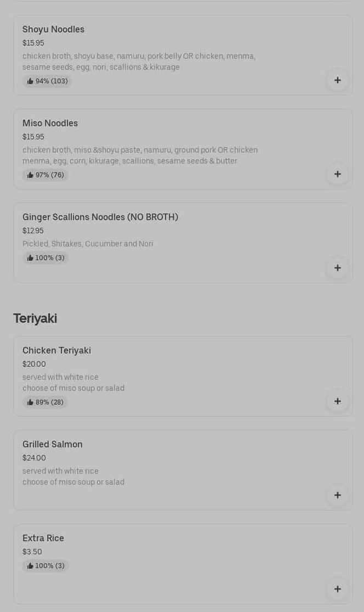364x612 pixels.
Task: Select the Teriyaki section heading
Action: coord(35,318)
